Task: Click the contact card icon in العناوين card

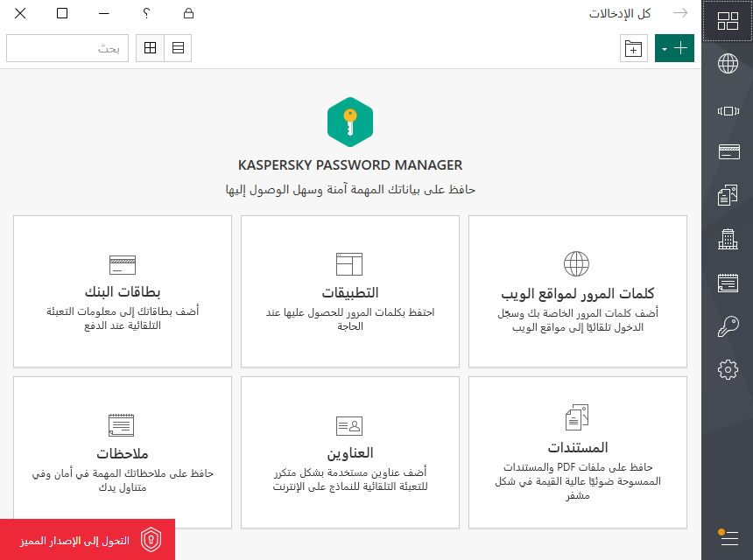Action: coord(349,425)
